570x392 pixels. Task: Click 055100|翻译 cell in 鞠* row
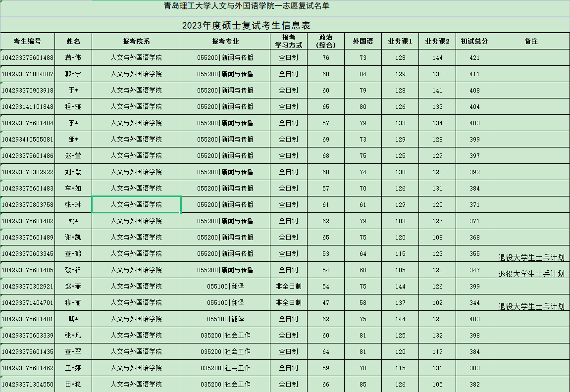pos(225,319)
